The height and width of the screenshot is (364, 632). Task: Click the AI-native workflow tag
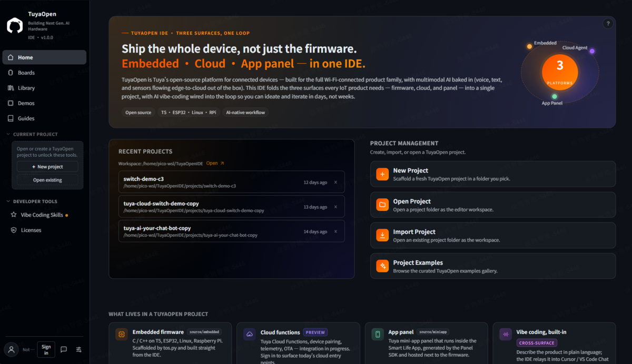[x=245, y=113]
